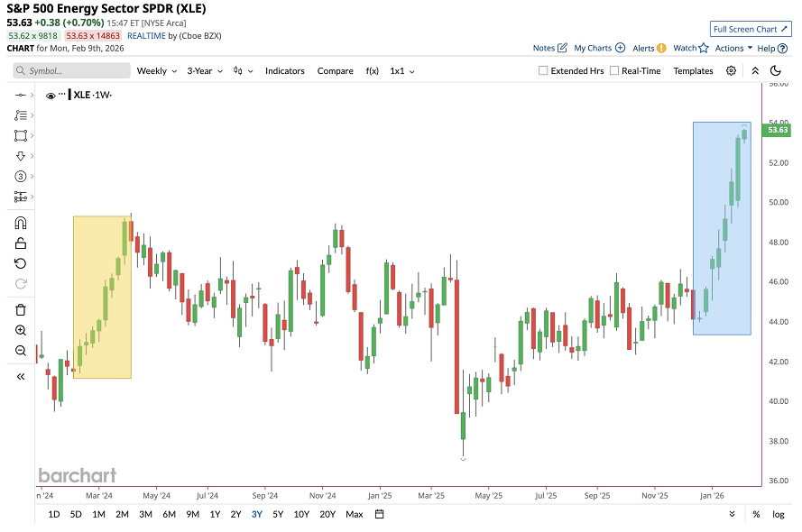The width and height of the screenshot is (802, 532).
Task: Select the measure and projection tool
Action: (x=21, y=197)
